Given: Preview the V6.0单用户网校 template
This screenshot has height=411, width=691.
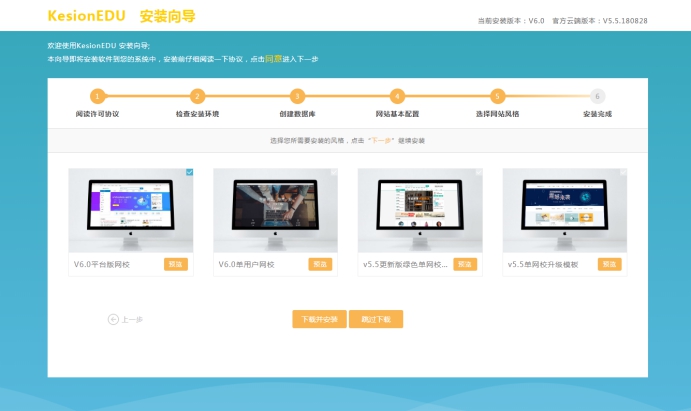Looking at the screenshot, I should (320, 264).
